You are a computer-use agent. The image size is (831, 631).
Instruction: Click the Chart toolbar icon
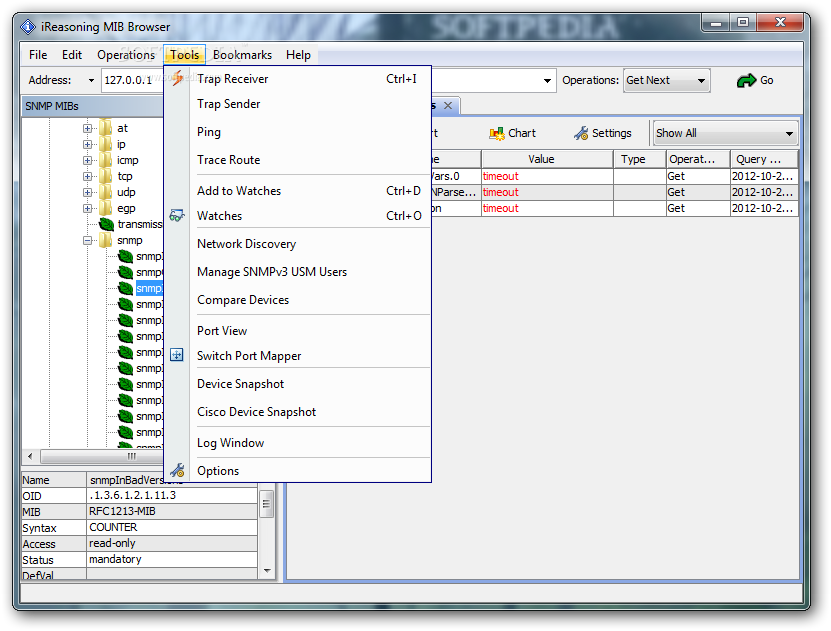coord(497,134)
